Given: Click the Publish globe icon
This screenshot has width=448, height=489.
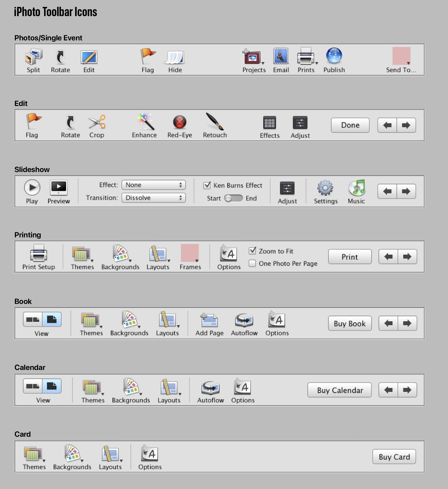Looking at the screenshot, I should click(x=334, y=56).
